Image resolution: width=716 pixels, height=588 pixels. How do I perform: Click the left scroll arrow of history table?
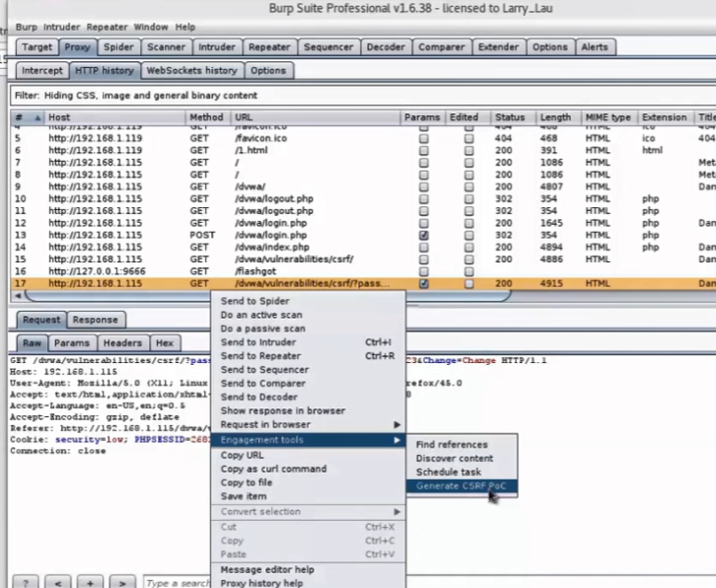click(18, 296)
